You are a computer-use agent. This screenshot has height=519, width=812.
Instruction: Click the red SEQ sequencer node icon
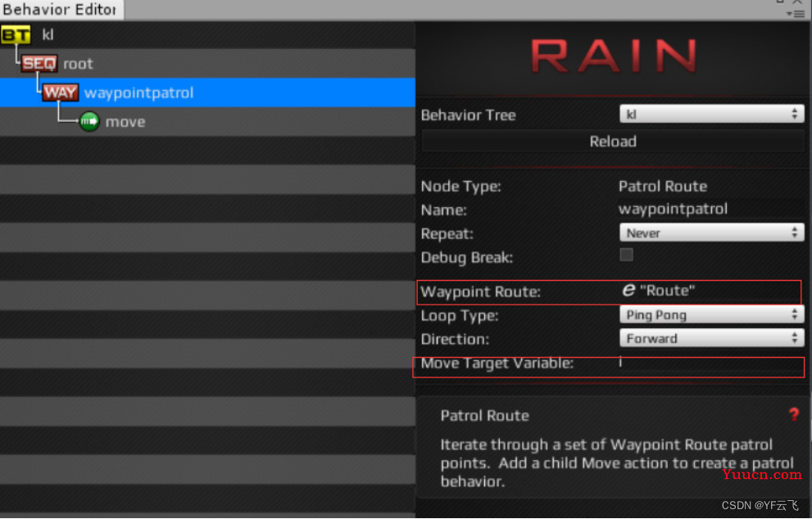pos(39,64)
